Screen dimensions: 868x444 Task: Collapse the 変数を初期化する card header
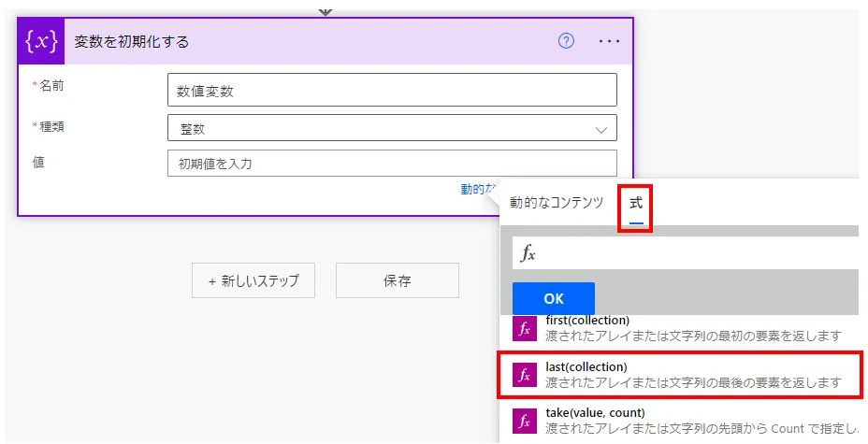281,41
